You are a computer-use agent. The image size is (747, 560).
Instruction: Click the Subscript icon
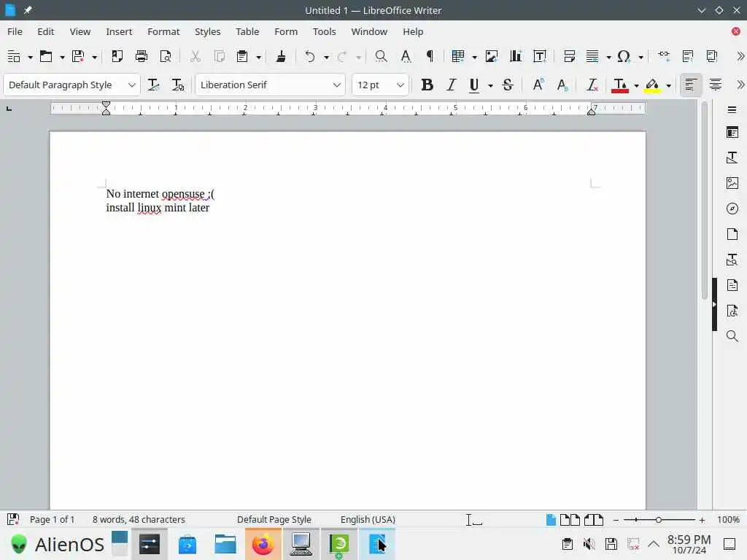click(x=562, y=85)
